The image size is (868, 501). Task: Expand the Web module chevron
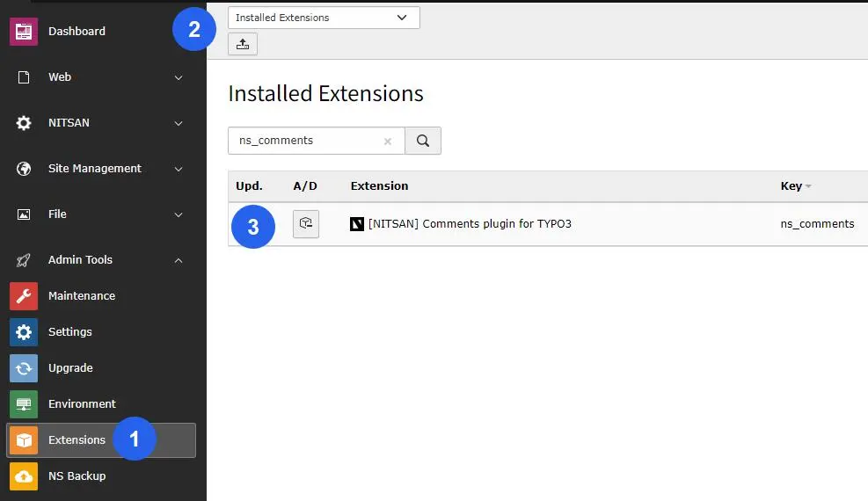coord(179,78)
